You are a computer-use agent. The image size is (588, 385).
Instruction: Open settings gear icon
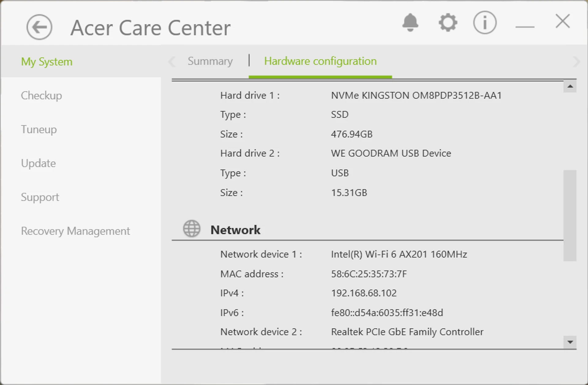click(448, 22)
